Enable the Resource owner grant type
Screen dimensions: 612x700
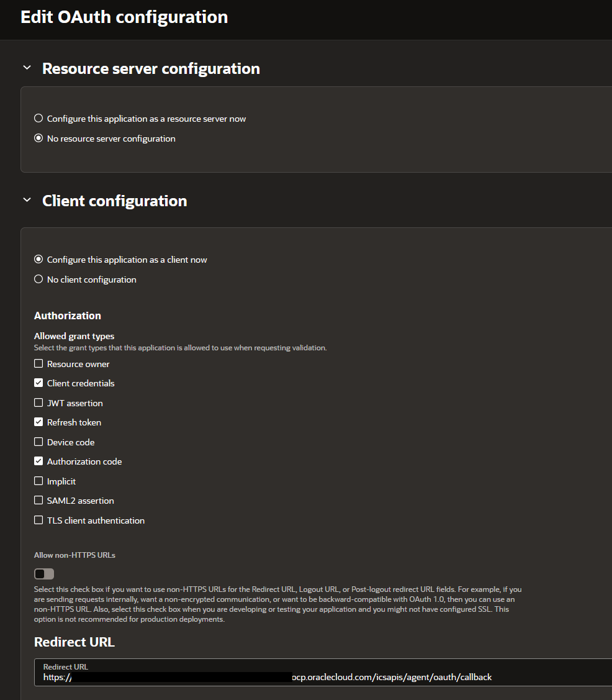pyautogui.click(x=38, y=364)
